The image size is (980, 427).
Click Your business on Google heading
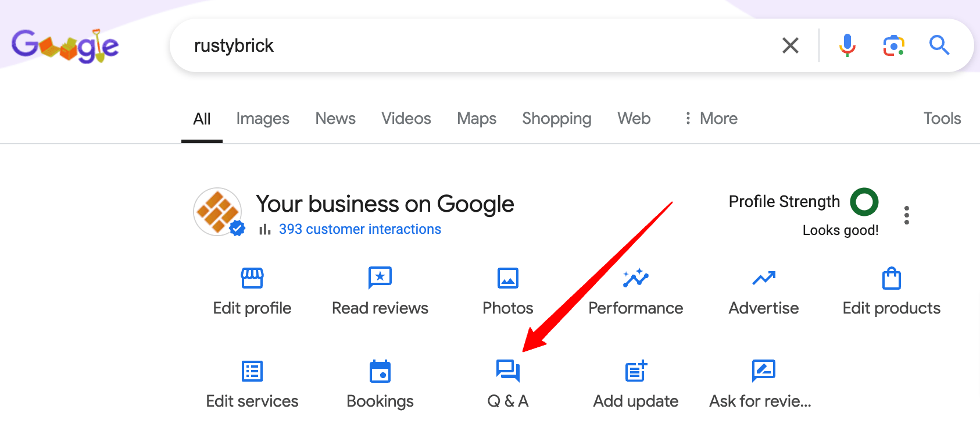385,204
